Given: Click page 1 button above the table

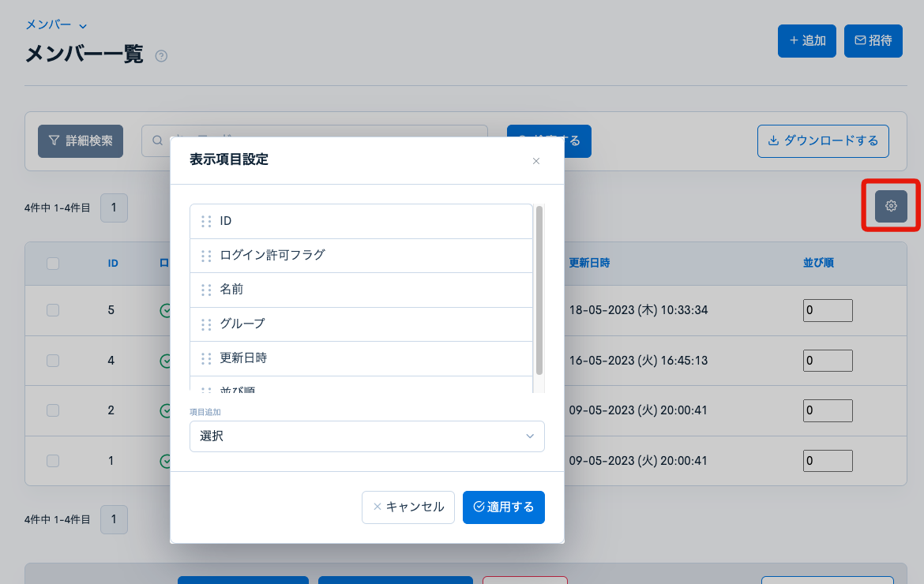Looking at the screenshot, I should click(114, 208).
